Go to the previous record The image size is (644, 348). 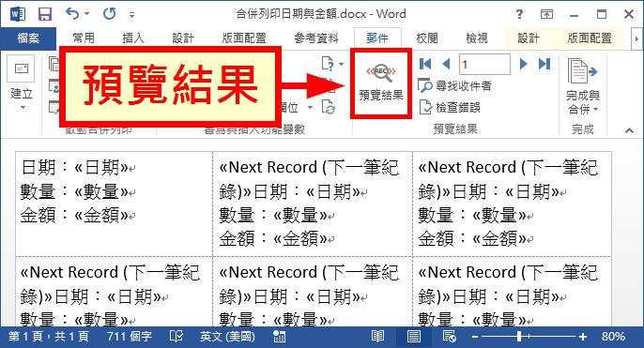(x=446, y=64)
